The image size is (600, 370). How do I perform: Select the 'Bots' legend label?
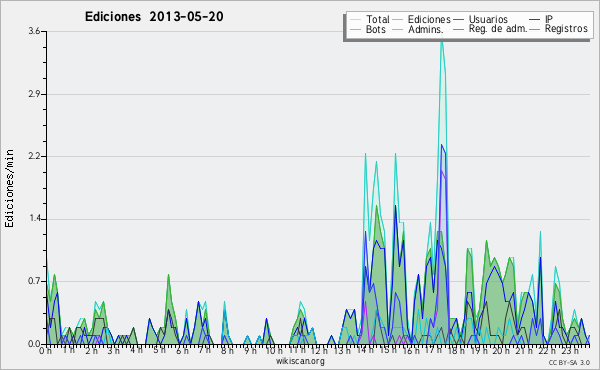pos(376,29)
